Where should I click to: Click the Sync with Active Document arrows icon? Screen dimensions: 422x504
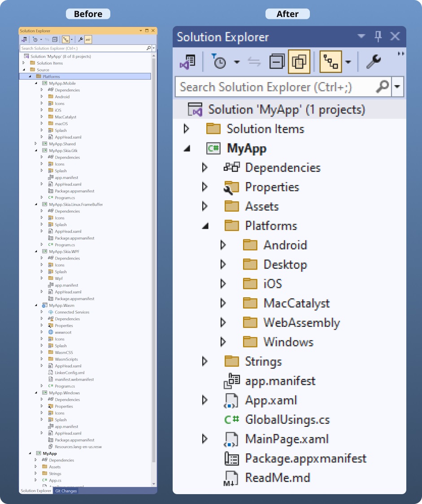coord(254,62)
